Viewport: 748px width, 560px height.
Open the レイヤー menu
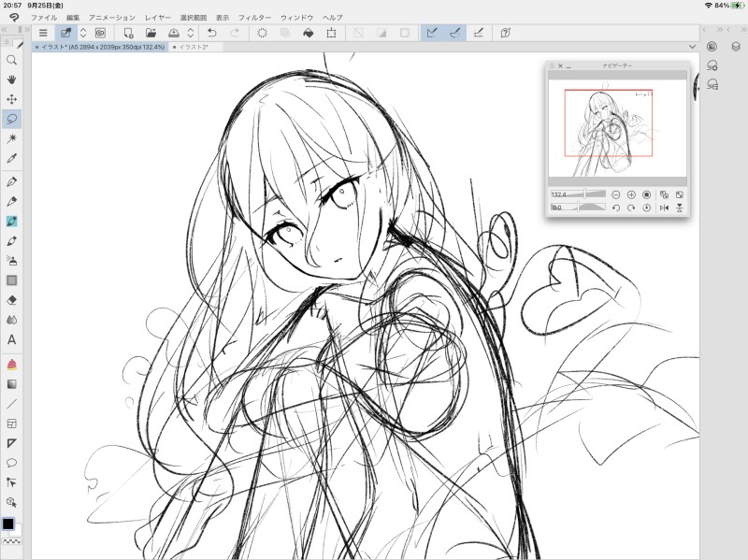158,18
